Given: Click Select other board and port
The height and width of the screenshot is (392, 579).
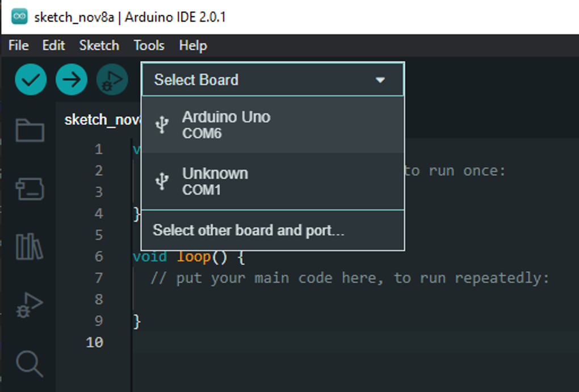Looking at the screenshot, I should 248,230.
